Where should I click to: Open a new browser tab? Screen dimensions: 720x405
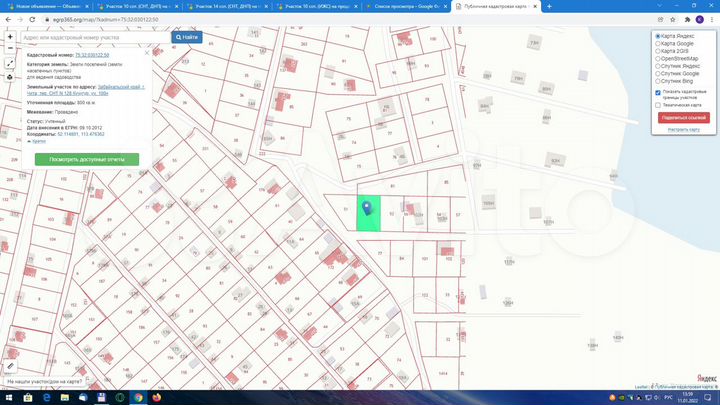[x=549, y=6]
